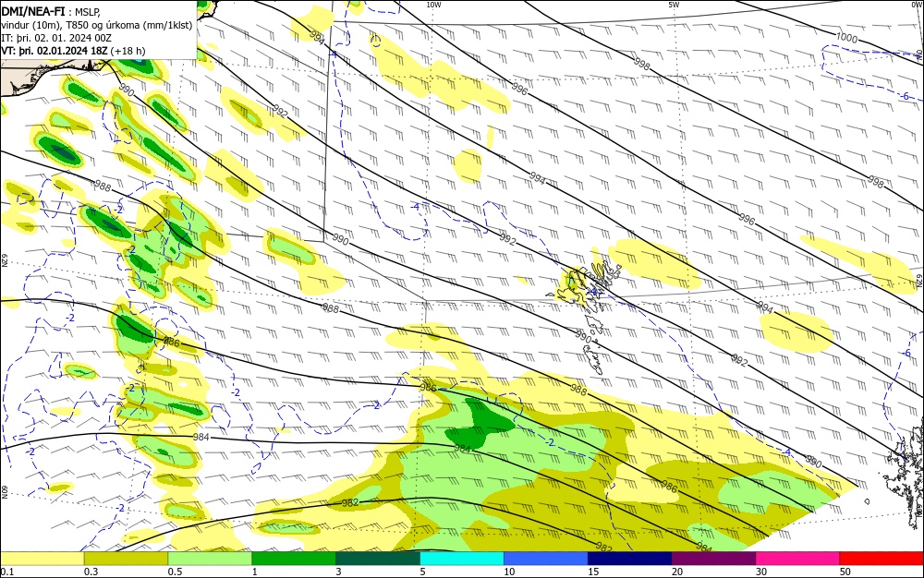The width and height of the screenshot is (924, 578).
Task: Select the red 50+ legend swatch
Action: [x=881, y=559]
